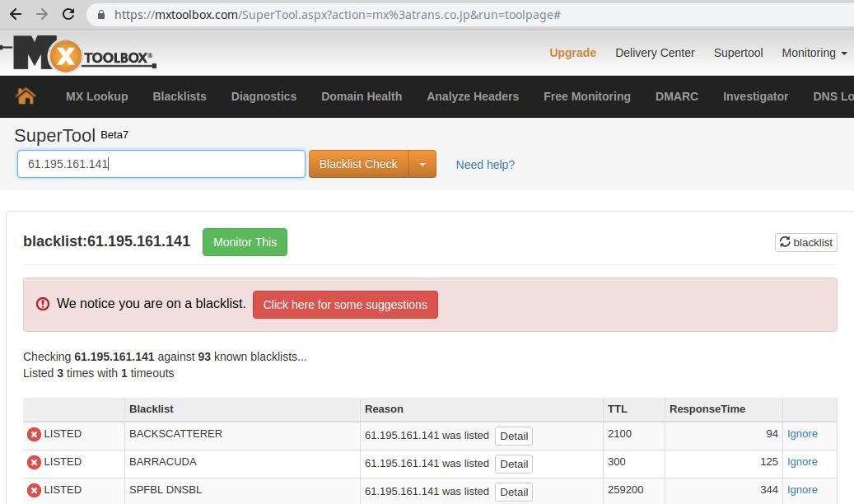Go to the orange home icon
The width and height of the screenshot is (854, 504).
click(x=26, y=96)
